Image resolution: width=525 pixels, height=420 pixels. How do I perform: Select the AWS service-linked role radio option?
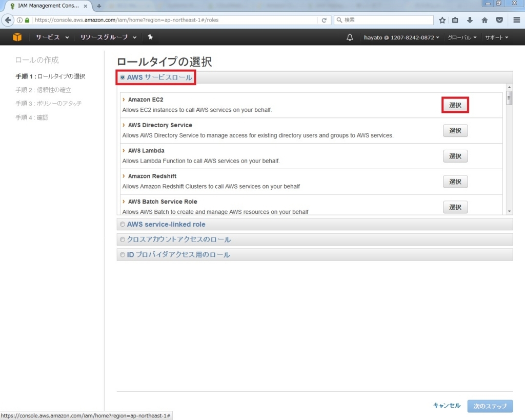click(123, 225)
